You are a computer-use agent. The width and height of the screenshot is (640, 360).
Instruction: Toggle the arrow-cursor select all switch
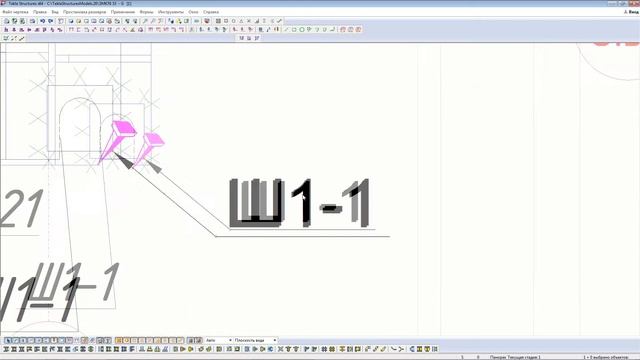[8, 340]
